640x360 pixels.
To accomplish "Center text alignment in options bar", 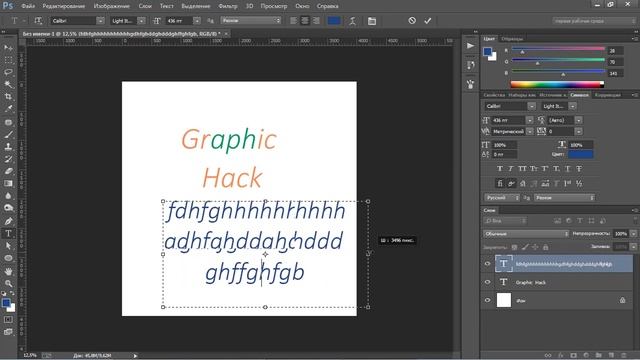I will (305, 20).
